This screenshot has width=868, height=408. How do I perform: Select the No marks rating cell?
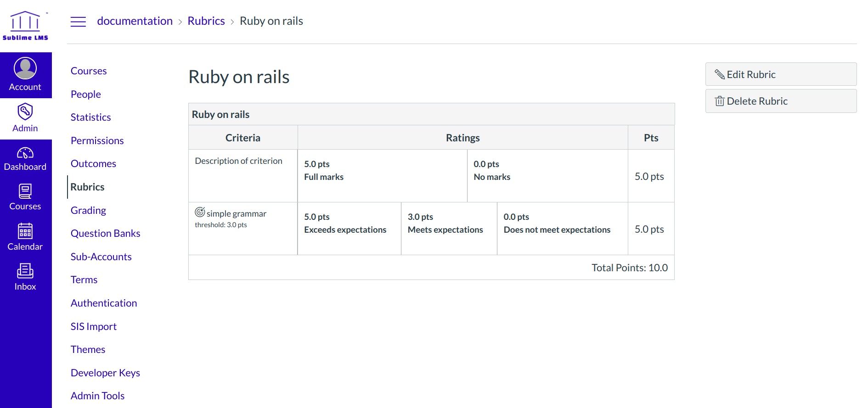point(547,176)
